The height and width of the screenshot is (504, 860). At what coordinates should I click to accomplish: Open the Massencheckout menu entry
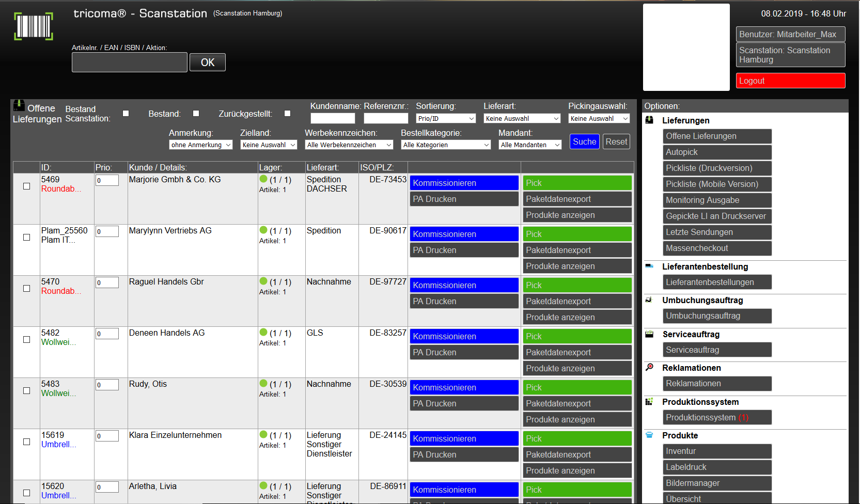tap(717, 248)
